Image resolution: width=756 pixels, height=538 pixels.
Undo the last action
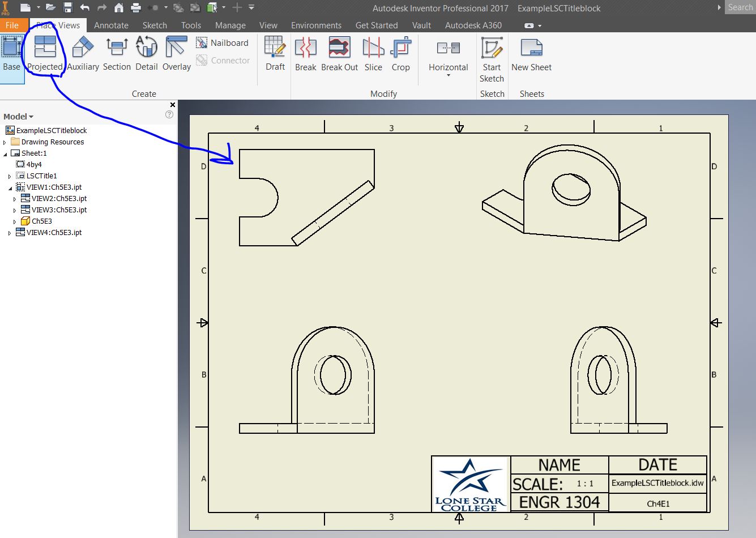(x=85, y=8)
